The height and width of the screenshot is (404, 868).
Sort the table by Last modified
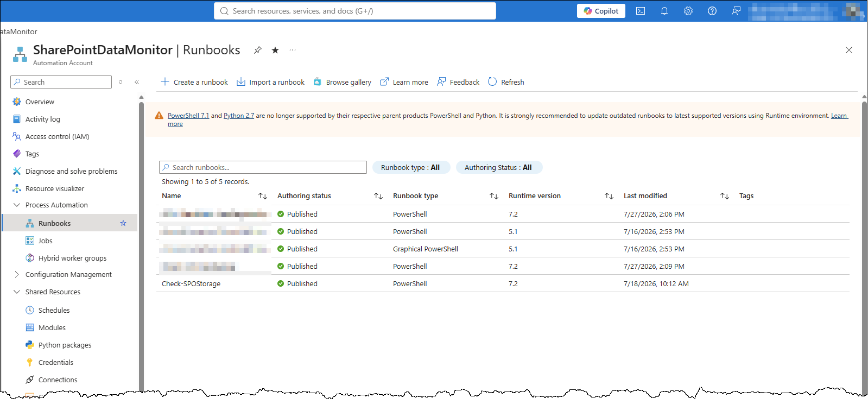point(725,196)
